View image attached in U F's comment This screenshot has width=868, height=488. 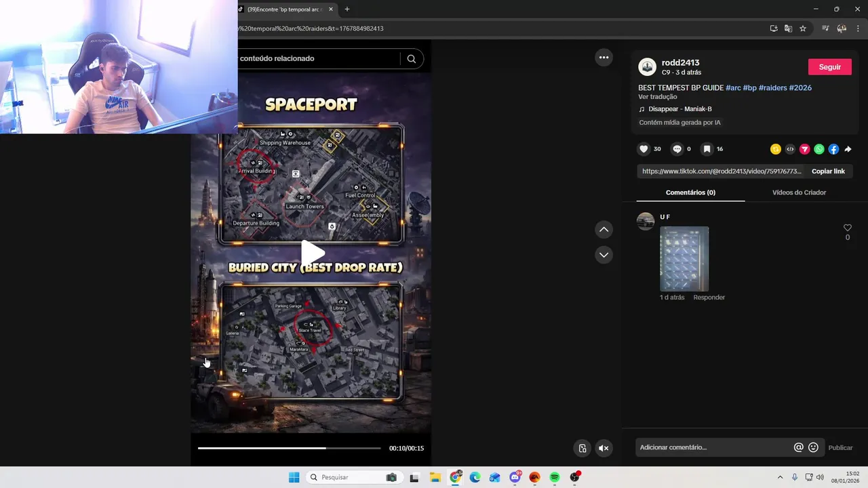[684, 259]
